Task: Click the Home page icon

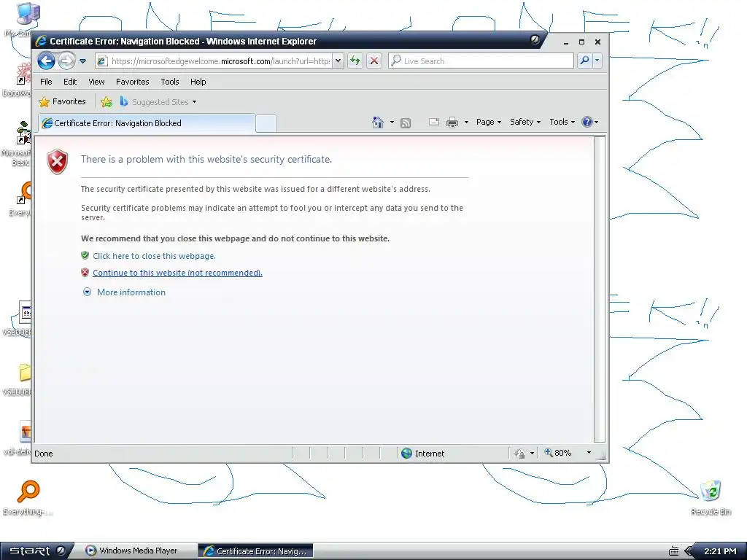Action: [378, 122]
